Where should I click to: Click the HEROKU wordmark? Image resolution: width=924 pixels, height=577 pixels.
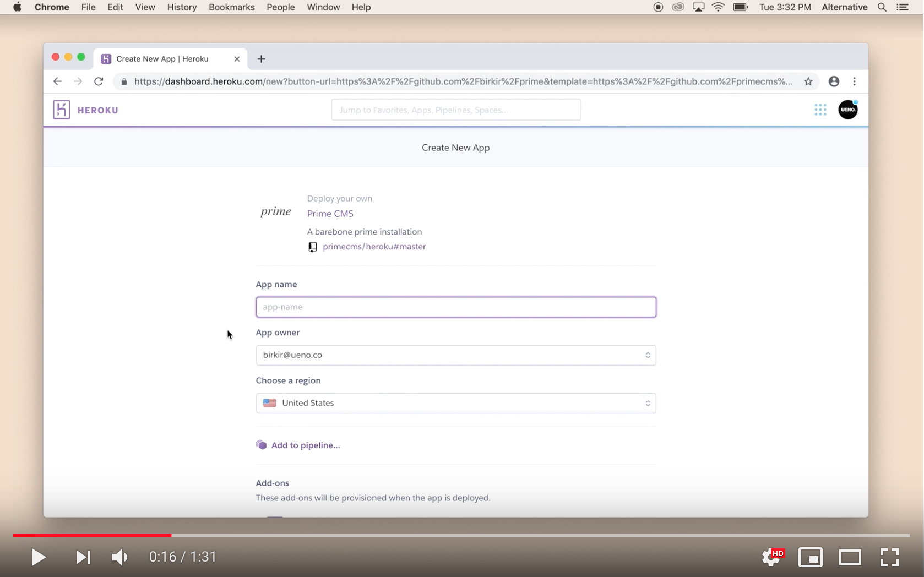97,110
